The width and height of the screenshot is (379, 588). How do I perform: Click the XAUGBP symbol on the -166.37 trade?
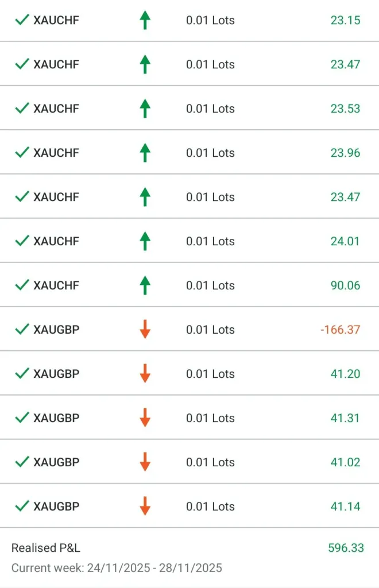[x=56, y=330]
